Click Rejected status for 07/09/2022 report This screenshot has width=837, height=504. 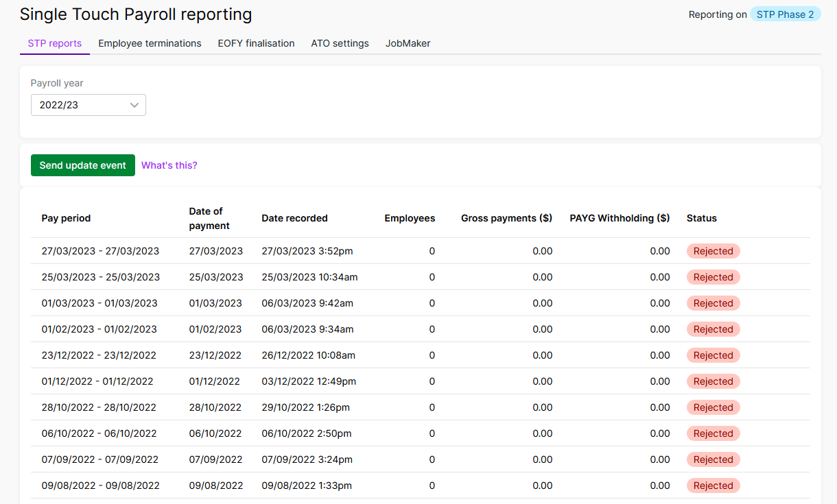coord(713,459)
